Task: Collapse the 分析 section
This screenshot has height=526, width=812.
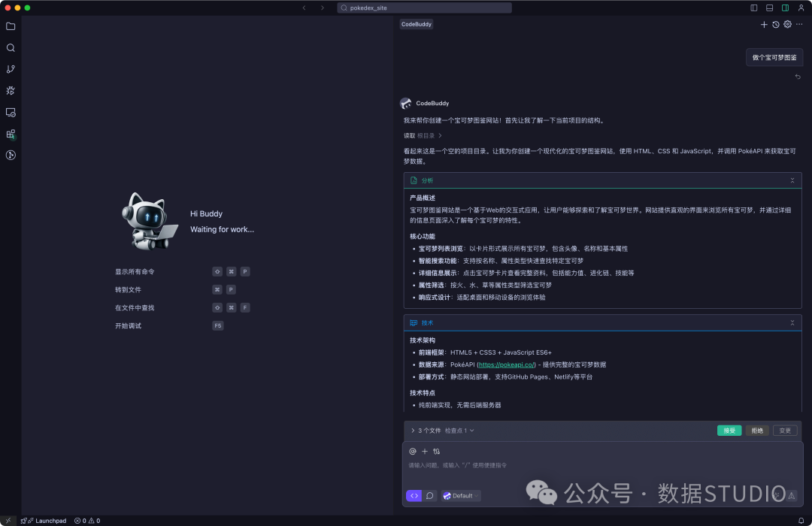Action: pyautogui.click(x=792, y=180)
